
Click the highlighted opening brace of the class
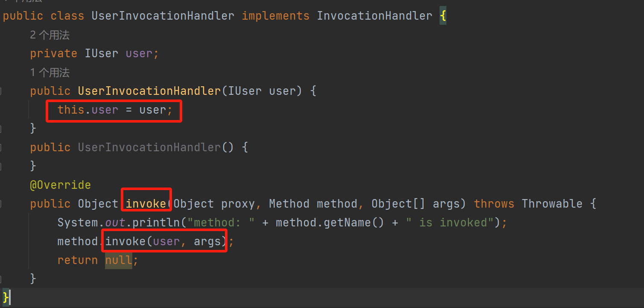(x=443, y=16)
